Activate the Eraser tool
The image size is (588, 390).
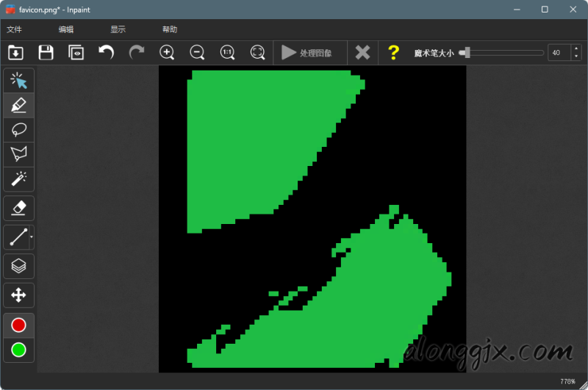[x=19, y=208]
